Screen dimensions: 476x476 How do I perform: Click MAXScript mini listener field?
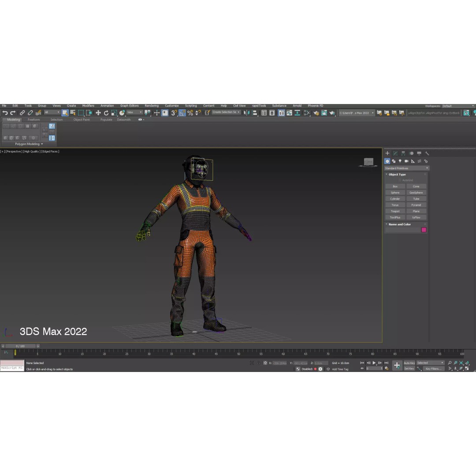12,368
